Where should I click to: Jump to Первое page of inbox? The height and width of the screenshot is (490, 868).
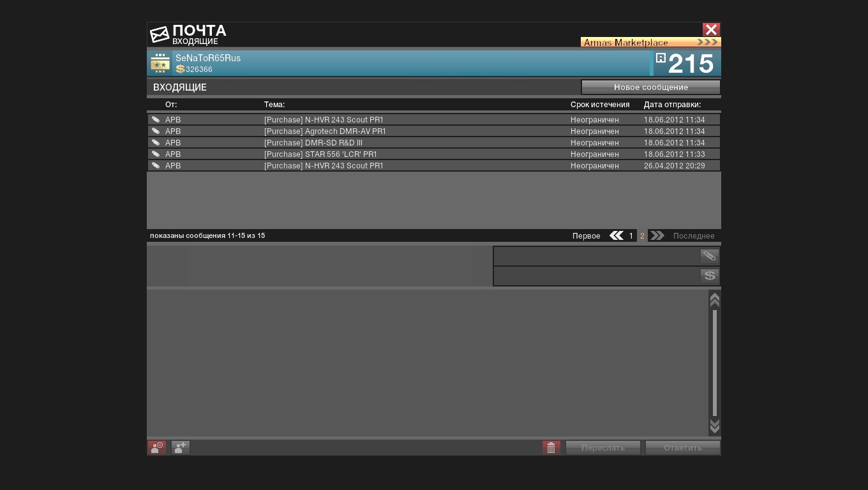click(x=586, y=236)
